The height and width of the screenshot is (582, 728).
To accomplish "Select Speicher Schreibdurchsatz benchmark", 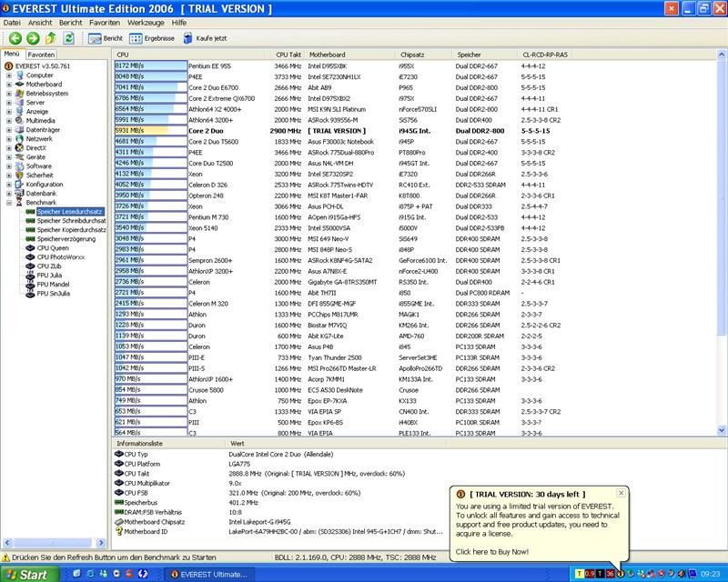I will coord(72,221).
